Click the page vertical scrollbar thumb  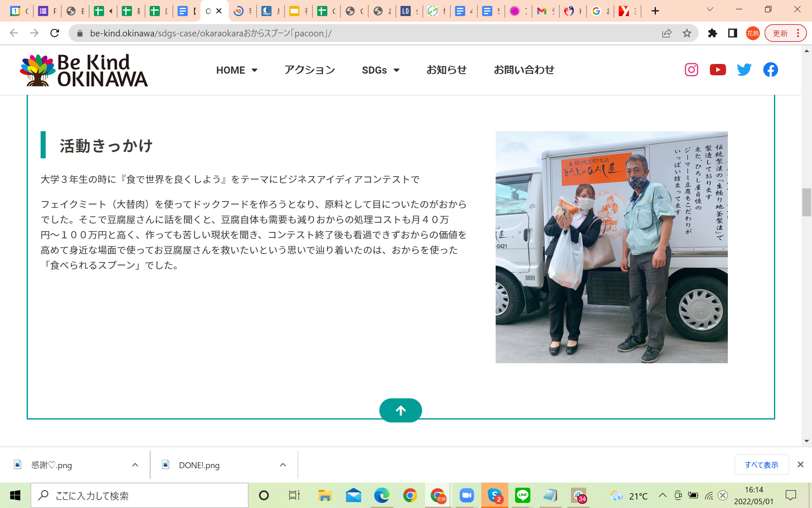pos(807,202)
